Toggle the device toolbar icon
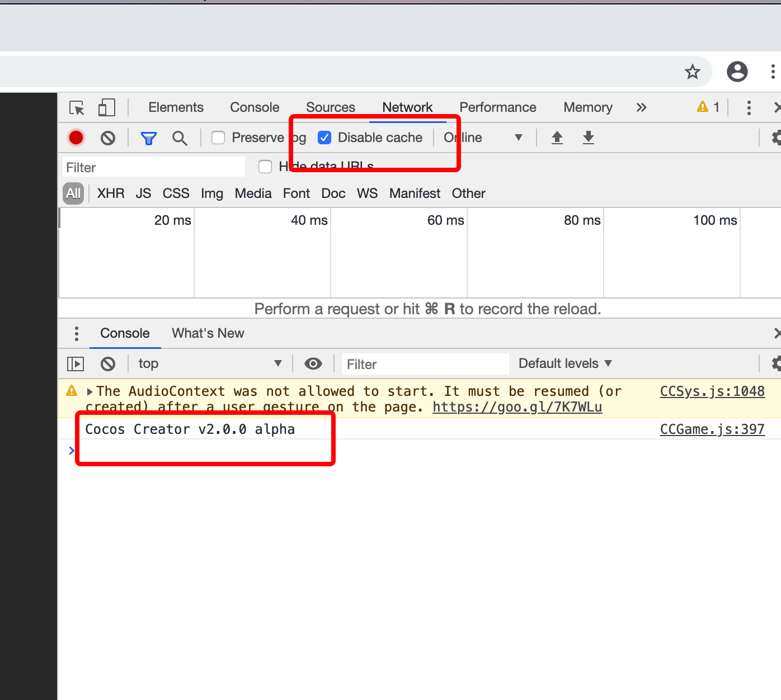Screen dimensions: 781x700 (x=106, y=107)
